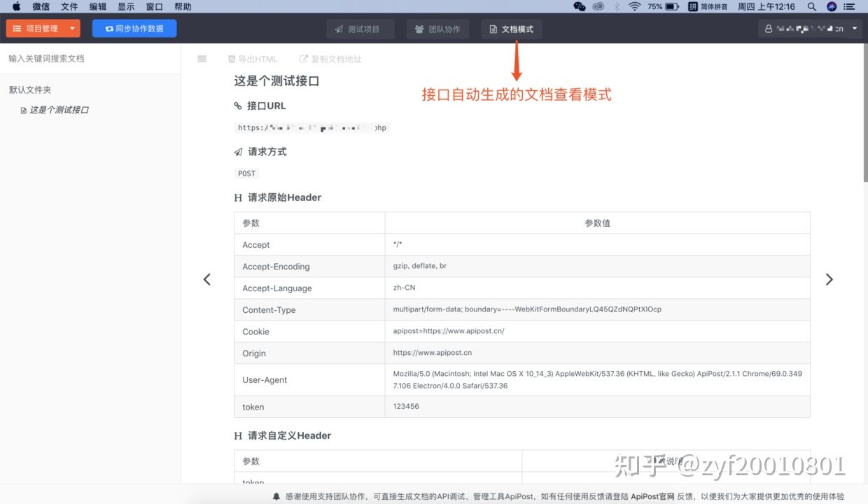The image size is (868, 504).
Task: Switch the 简体拼音 input method
Action: click(x=708, y=6)
